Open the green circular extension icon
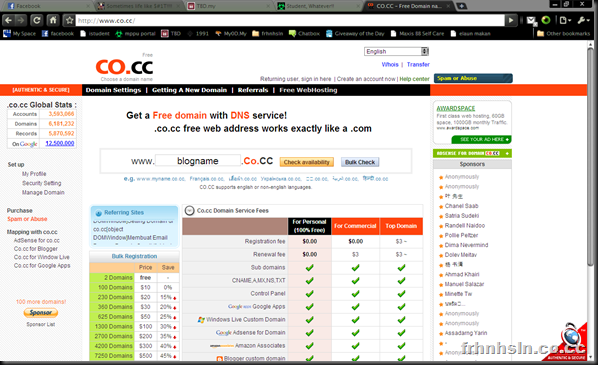The width and height of the screenshot is (598, 365). coord(546,20)
